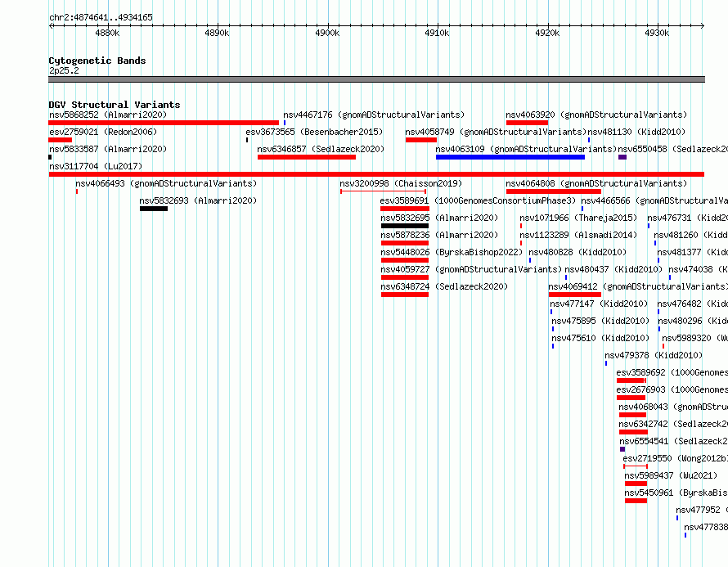The image size is (728, 567).
Task: Open nsv477952 variant label
Action: 702,510
